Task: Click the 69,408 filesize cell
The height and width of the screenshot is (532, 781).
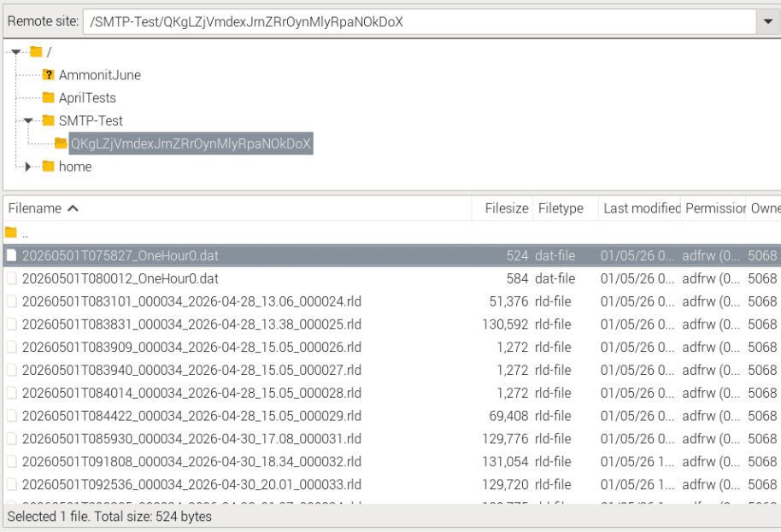Action: [508, 416]
